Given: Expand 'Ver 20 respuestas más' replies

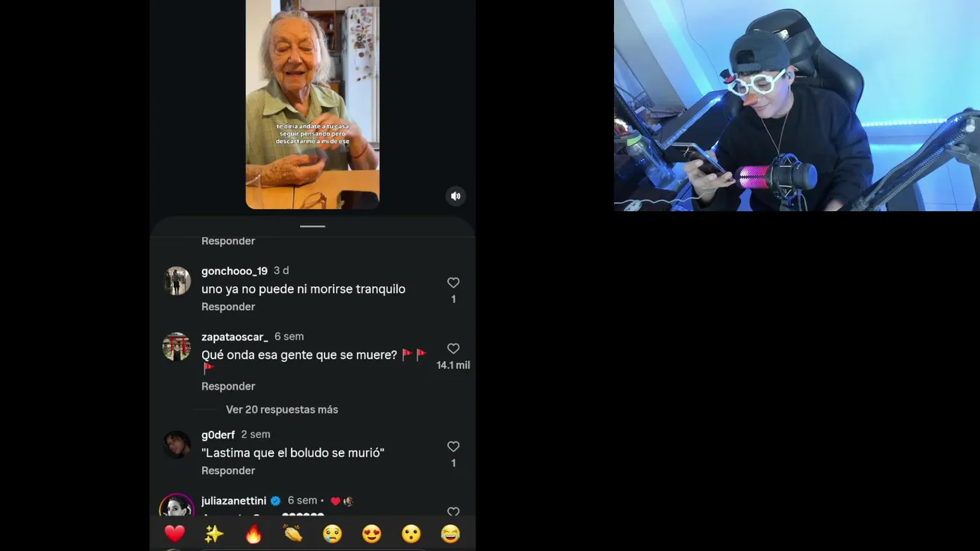Looking at the screenshot, I should click(x=282, y=409).
